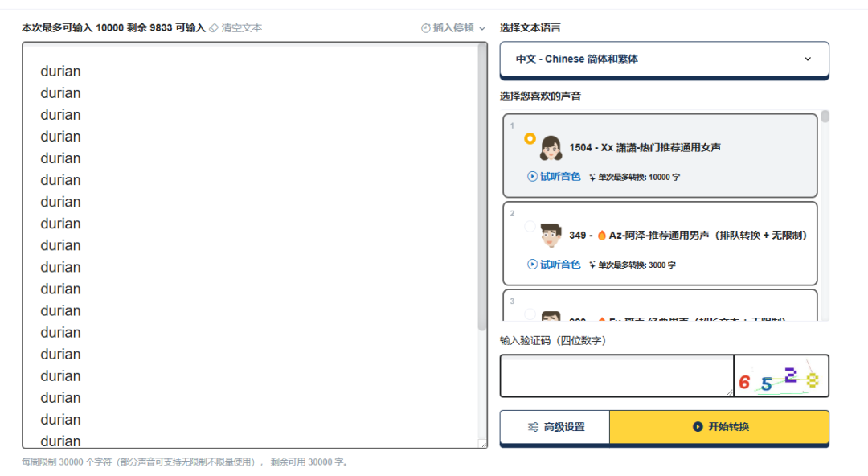
Task: Click the 349 Az-阿泽 voice title
Action: point(688,235)
